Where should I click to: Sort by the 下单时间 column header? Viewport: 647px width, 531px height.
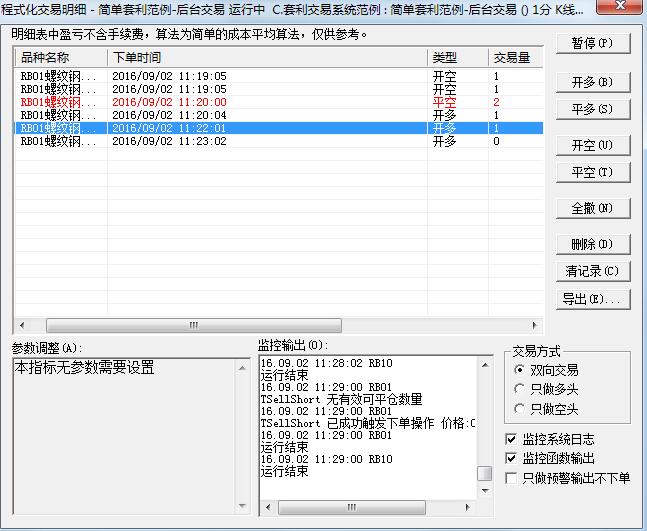[267, 57]
